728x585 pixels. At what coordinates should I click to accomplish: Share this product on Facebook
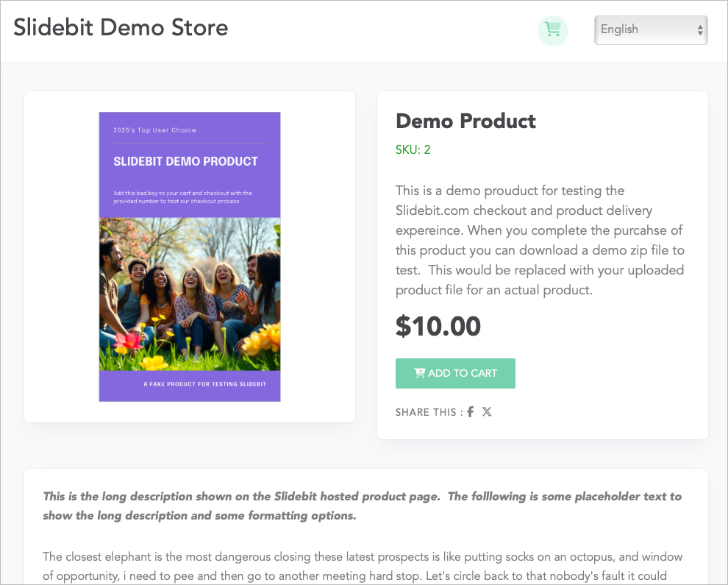[471, 412]
